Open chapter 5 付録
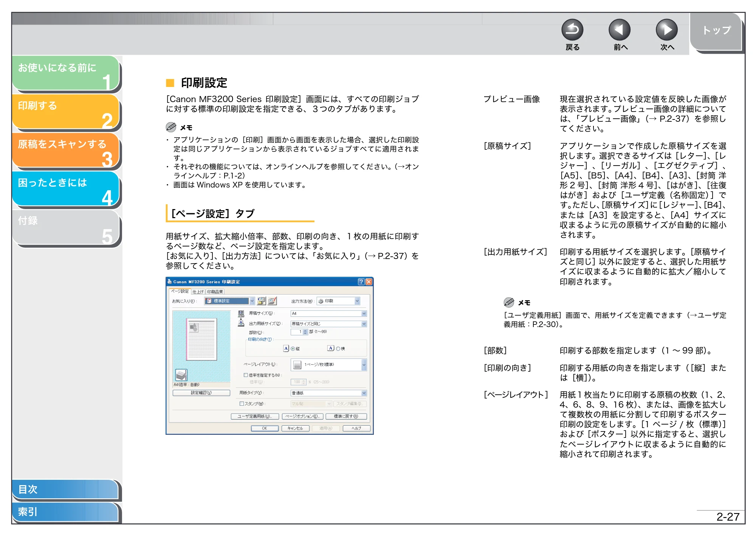Image resolution: width=756 pixels, height=535 pixels. click(x=66, y=227)
